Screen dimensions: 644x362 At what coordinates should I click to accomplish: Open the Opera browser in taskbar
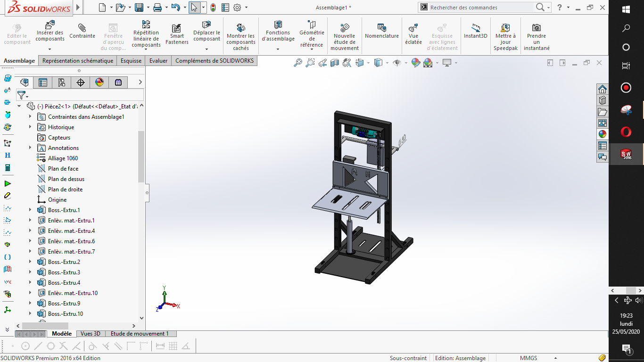(626, 132)
